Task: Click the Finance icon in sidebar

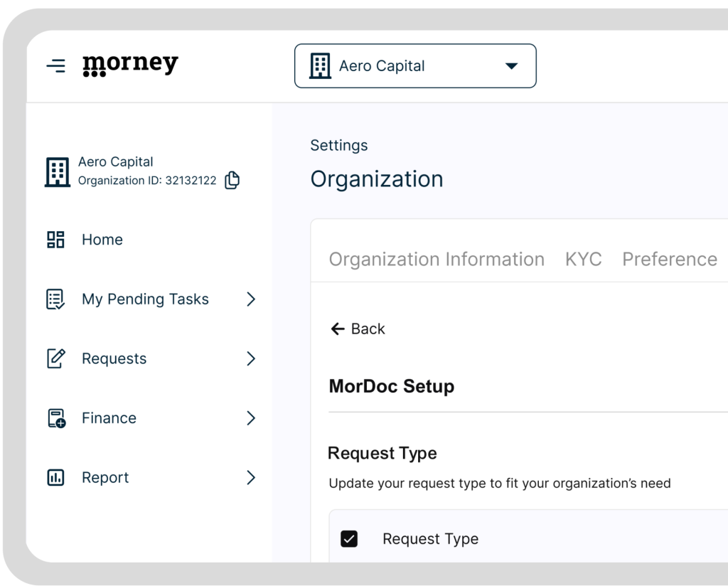Action: 55,418
